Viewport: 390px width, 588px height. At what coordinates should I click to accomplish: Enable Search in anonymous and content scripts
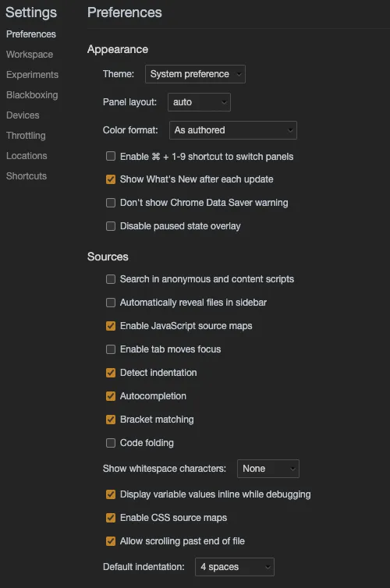point(111,279)
